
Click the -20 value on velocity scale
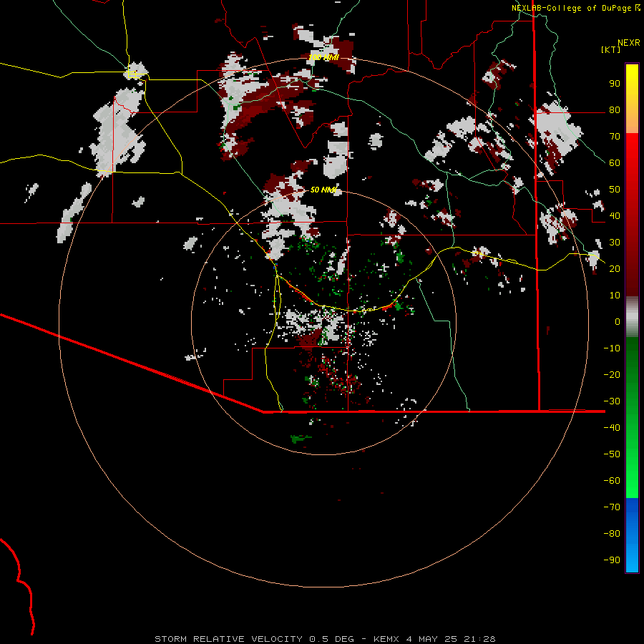point(612,374)
